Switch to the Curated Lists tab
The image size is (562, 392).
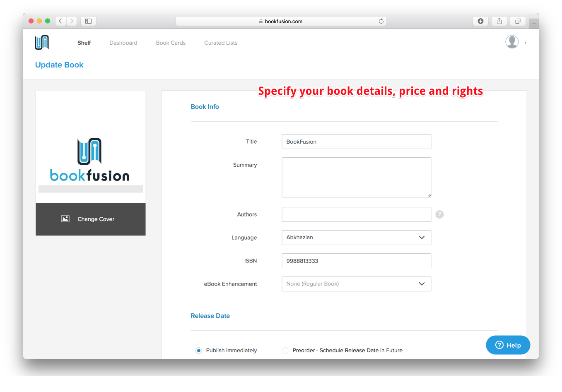point(221,43)
